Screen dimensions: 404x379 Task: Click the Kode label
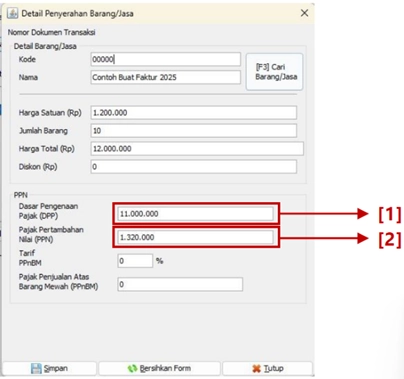click(x=27, y=59)
